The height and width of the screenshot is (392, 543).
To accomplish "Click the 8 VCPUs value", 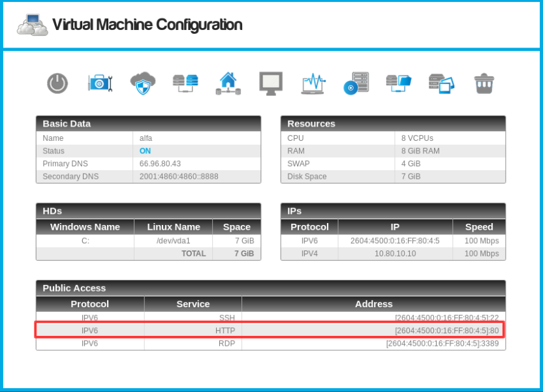I will 417,138.
